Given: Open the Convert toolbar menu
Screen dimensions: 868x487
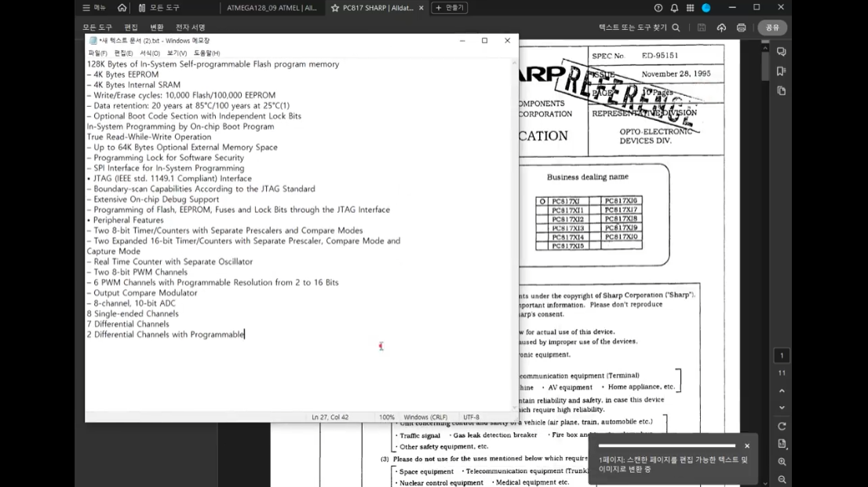Looking at the screenshot, I should [157, 27].
